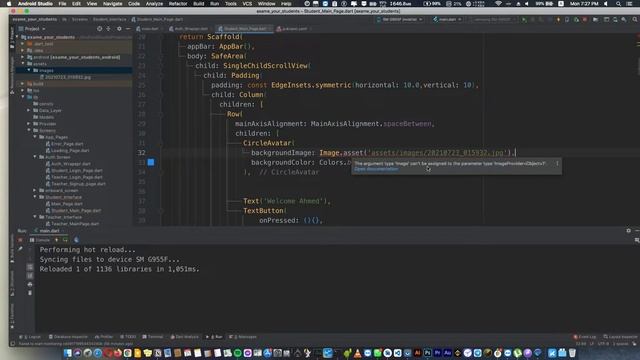Click the Flutter hot reload lightning icon
640x360 pixels.
pyautogui.click(x=558, y=19)
